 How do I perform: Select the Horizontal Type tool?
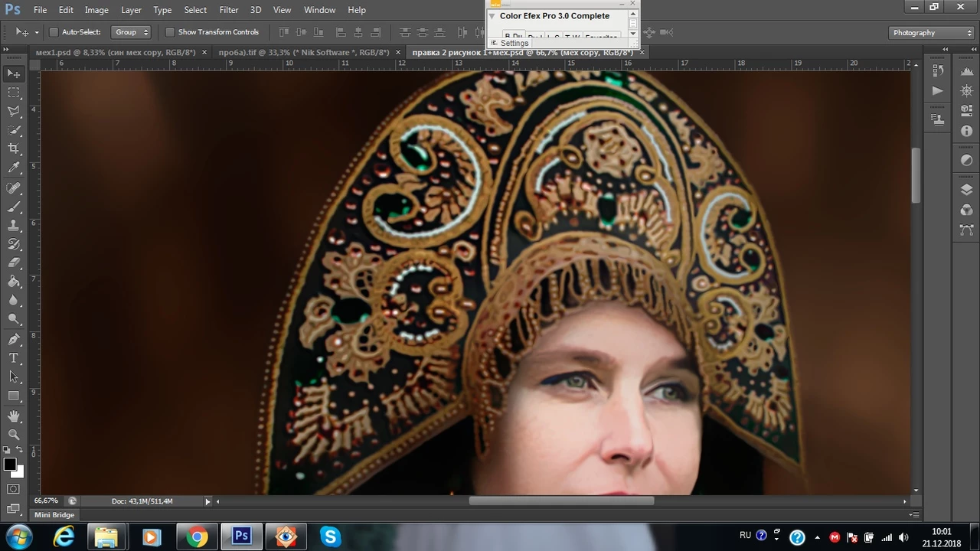click(14, 358)
